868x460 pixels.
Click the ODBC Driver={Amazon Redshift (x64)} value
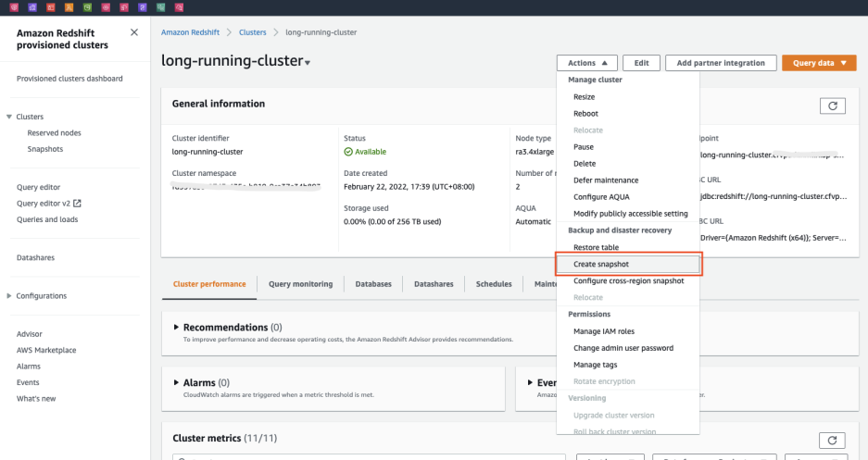tap(774, 238)
